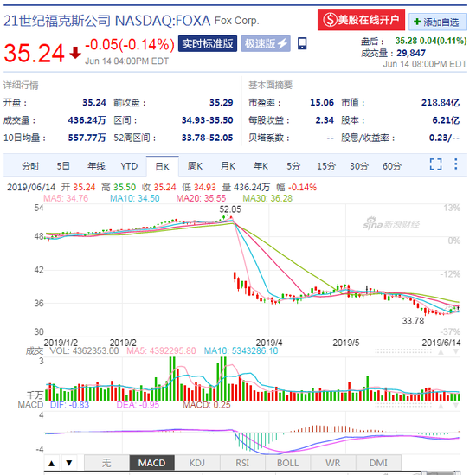476x475 pixels.
Task: Open US stock account online button
Action: (361, 20)
